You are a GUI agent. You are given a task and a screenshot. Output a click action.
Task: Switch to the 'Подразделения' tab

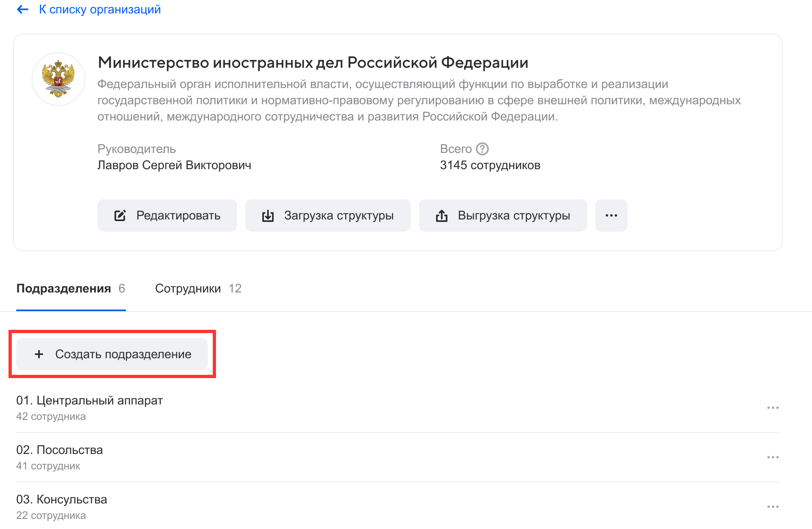pos(64,288)
